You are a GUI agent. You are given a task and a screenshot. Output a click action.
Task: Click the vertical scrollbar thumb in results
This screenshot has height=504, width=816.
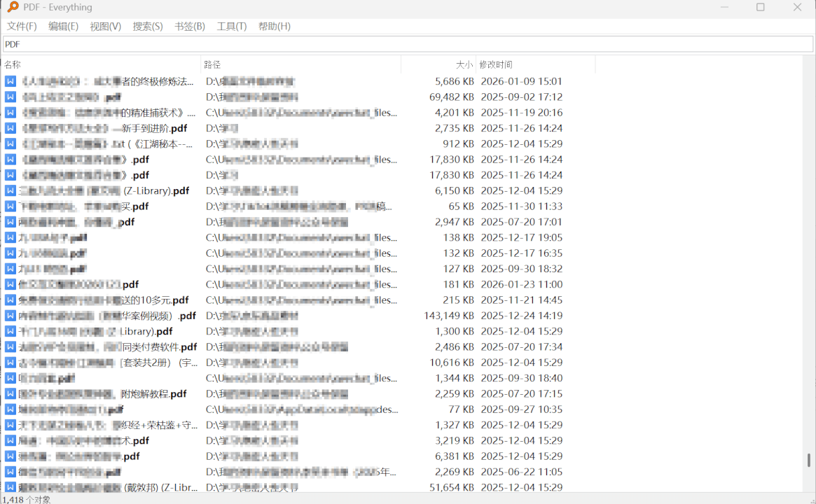(x=809, y=460)
